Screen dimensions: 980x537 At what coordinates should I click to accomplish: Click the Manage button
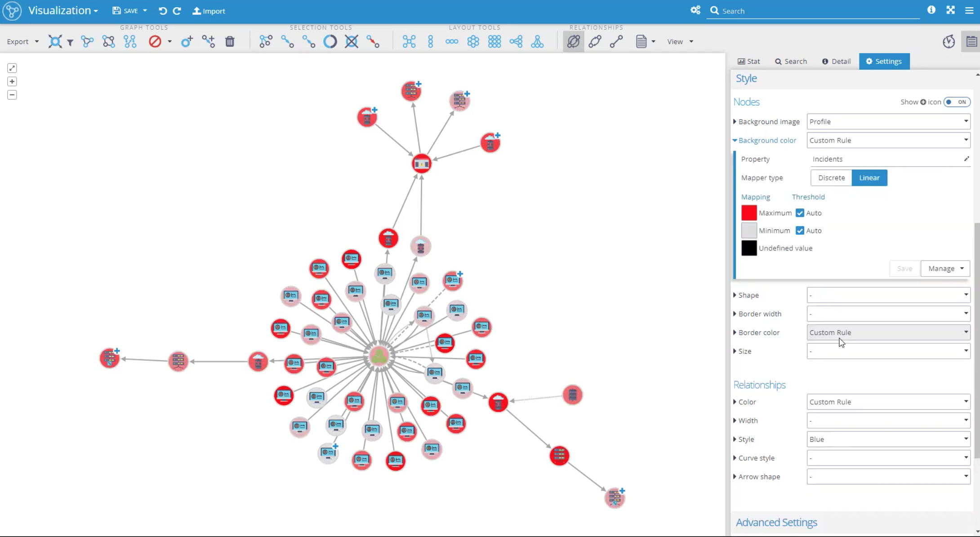(945, 268)
